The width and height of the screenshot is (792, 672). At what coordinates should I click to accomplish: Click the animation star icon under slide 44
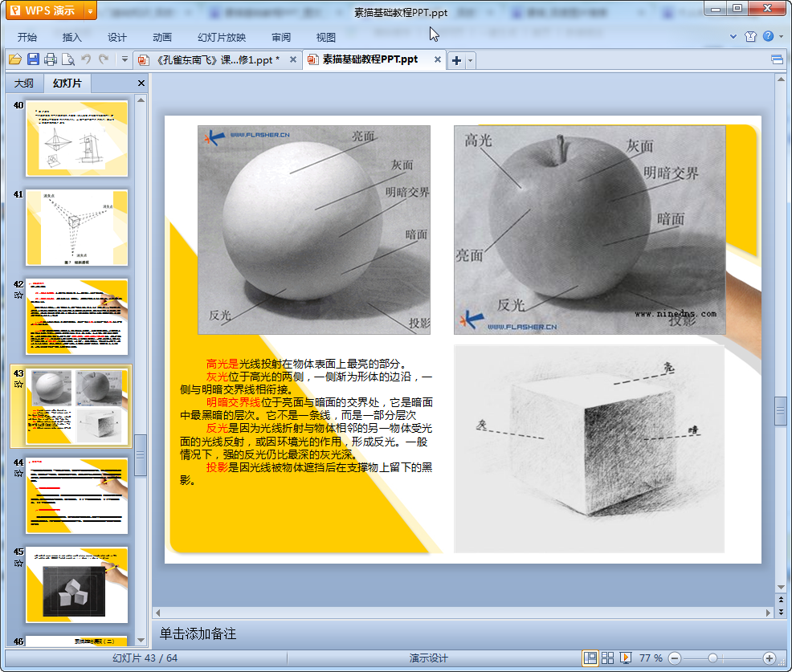pyautogui.click(x=18, y=474)
